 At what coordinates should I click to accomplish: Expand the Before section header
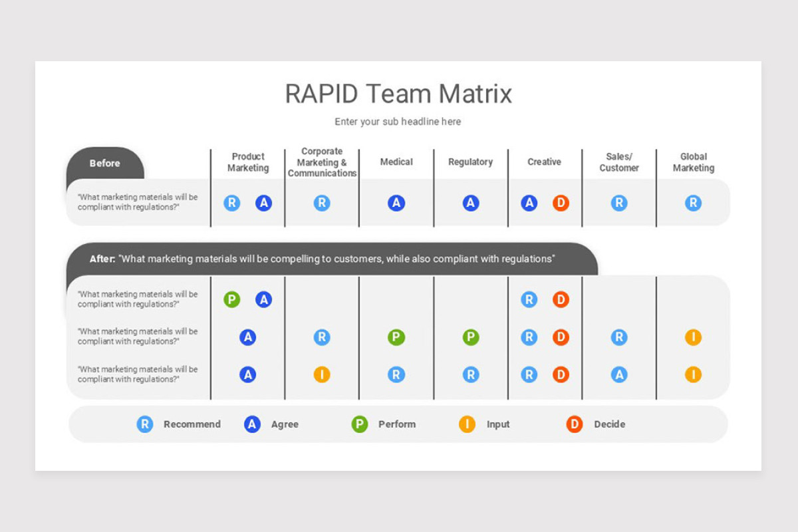tap(105, 162)
